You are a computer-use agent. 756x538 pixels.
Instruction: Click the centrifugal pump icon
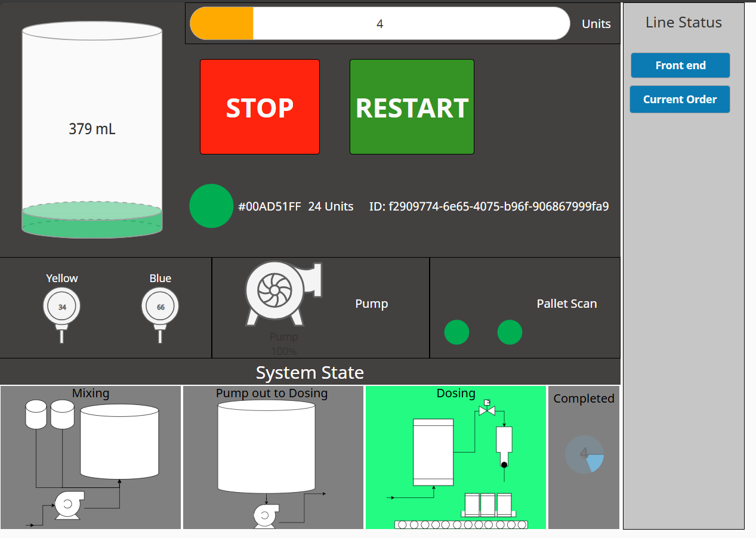(281, 293)
